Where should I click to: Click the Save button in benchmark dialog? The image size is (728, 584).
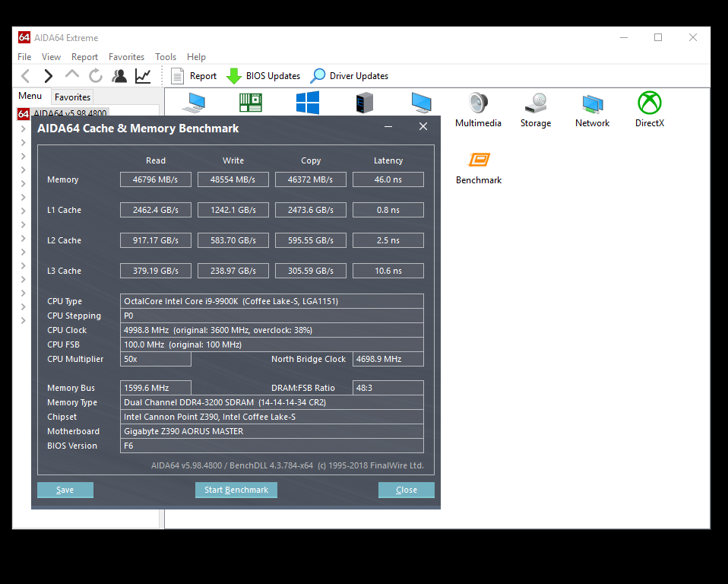coord(65,490)
